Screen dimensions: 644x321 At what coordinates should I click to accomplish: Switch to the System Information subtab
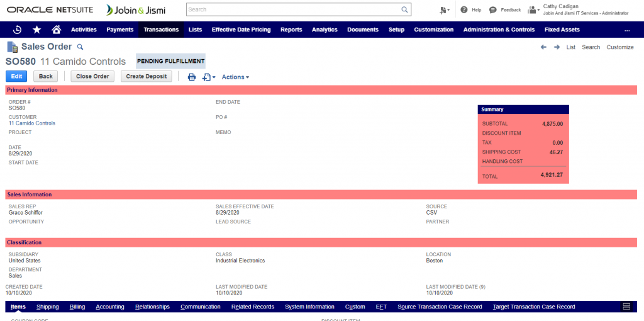coord(309,307)
